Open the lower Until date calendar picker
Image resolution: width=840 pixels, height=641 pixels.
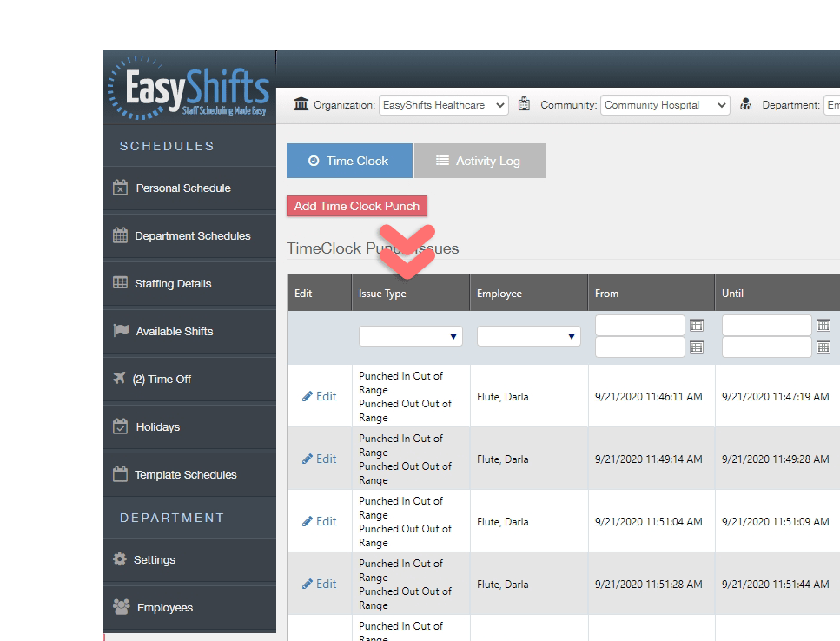(823, 347)
